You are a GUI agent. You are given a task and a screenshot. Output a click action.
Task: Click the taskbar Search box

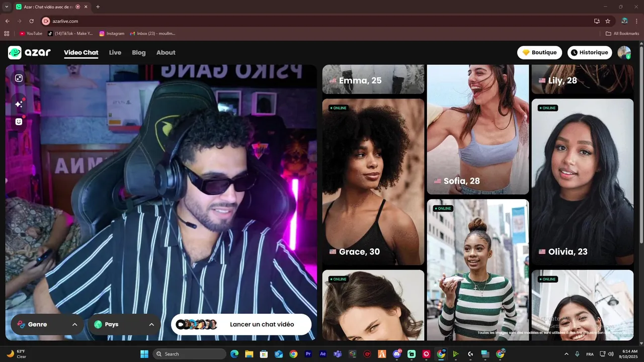click(189, 354)
